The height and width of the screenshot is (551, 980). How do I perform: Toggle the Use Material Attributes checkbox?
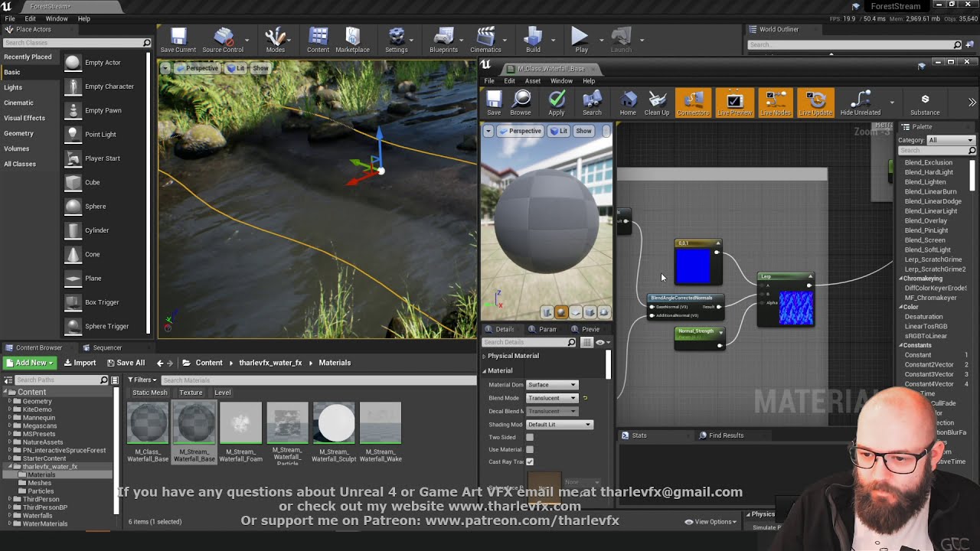(x=530, y=449)
